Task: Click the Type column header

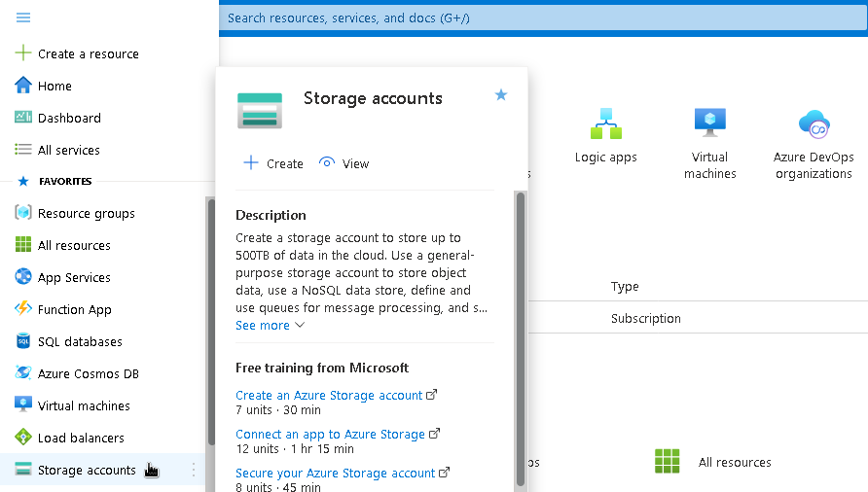Action: (625, 286)
